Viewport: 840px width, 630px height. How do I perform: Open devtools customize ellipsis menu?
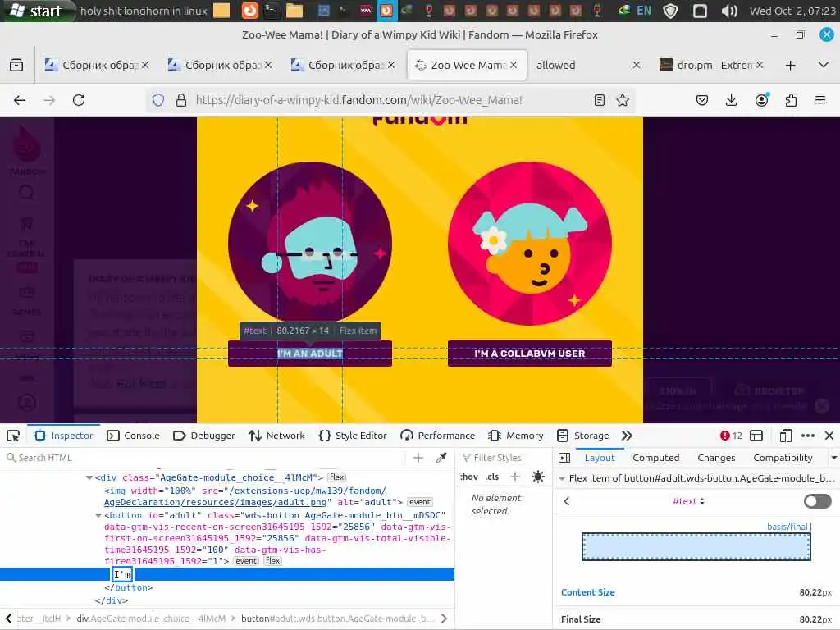pos(807,436)
